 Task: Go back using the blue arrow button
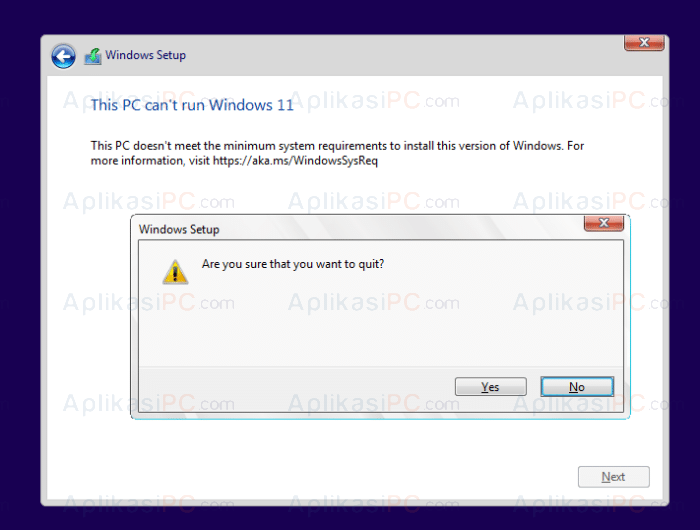[x=63, y=56]
